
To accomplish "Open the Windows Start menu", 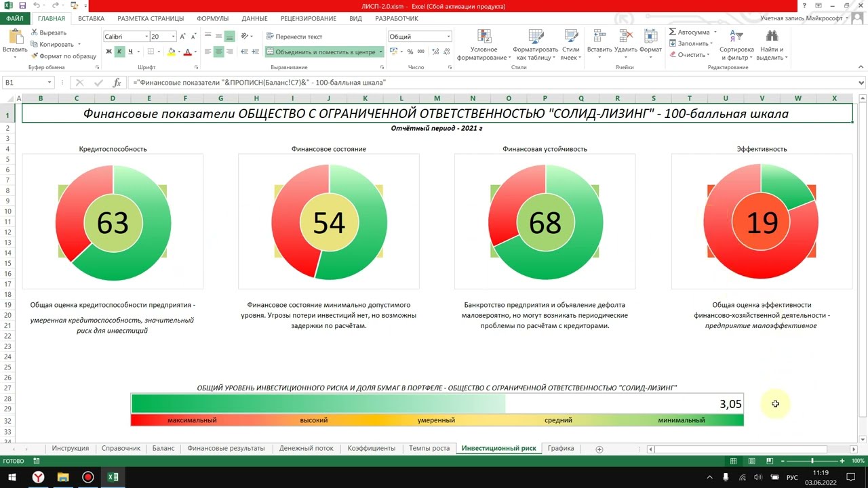I will tap(12, 477).
